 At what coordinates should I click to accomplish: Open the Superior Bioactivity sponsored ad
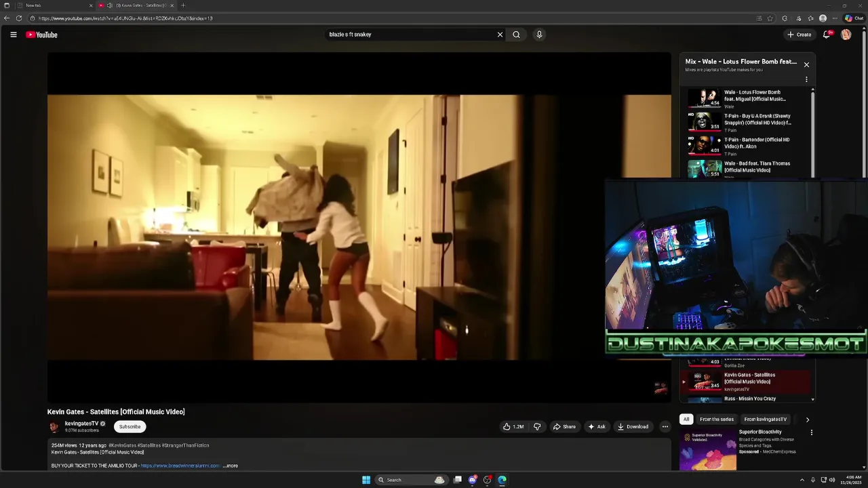(x=739, y=449)
